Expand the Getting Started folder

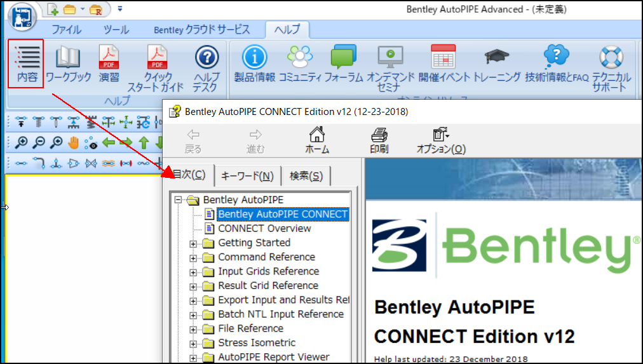pyautogui.click(x=193, y=244)
